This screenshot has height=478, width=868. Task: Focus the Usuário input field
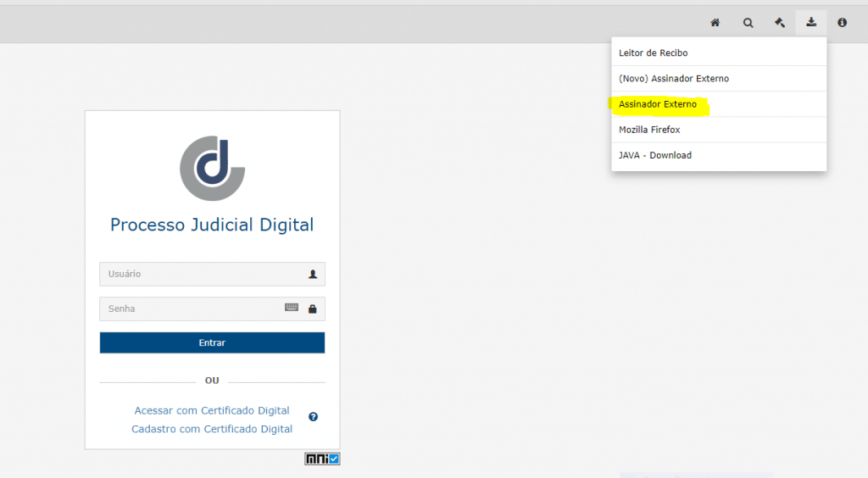pos(212,274)
